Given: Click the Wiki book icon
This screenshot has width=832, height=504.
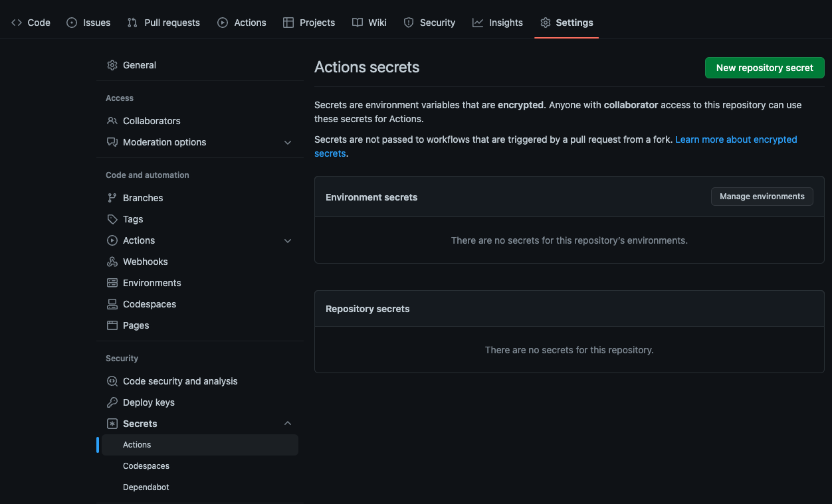Looking at the screenshot, I should tap(358, 23).
